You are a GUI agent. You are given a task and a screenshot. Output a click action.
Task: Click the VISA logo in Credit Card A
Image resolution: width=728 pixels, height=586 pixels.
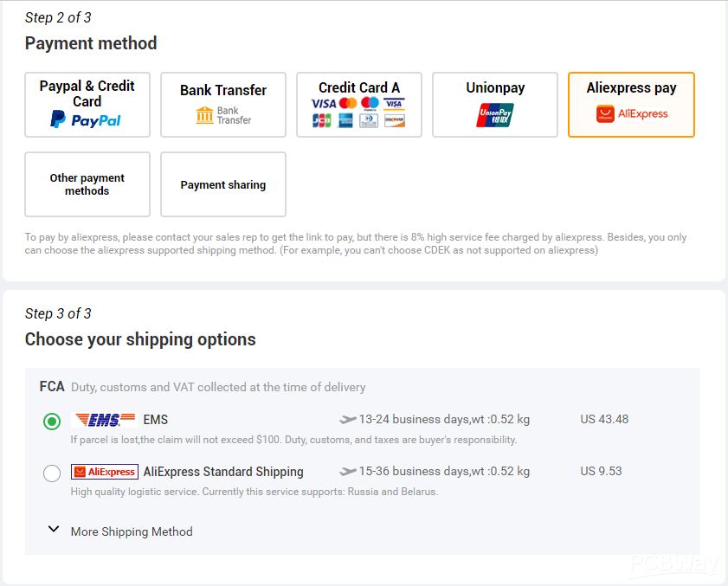coord(324,103)
